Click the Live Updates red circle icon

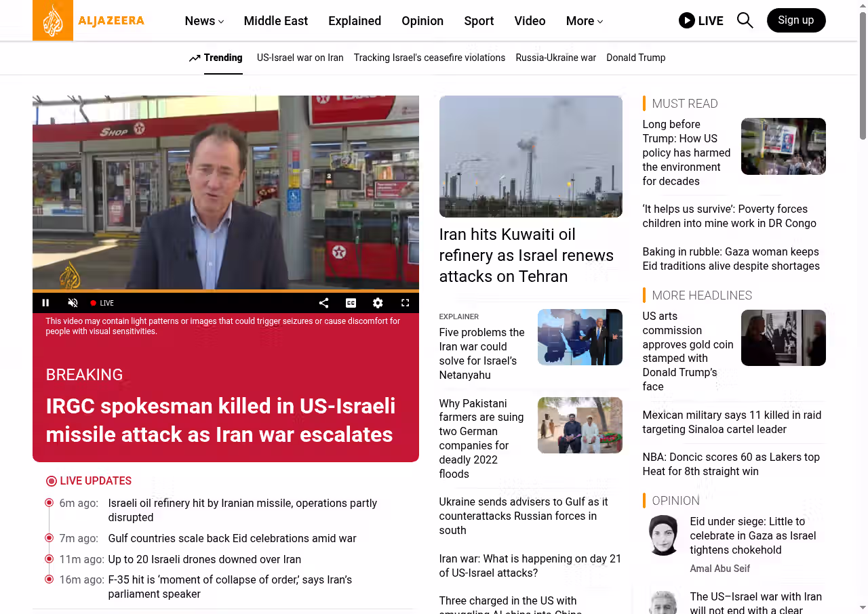[x=52, y=481]
